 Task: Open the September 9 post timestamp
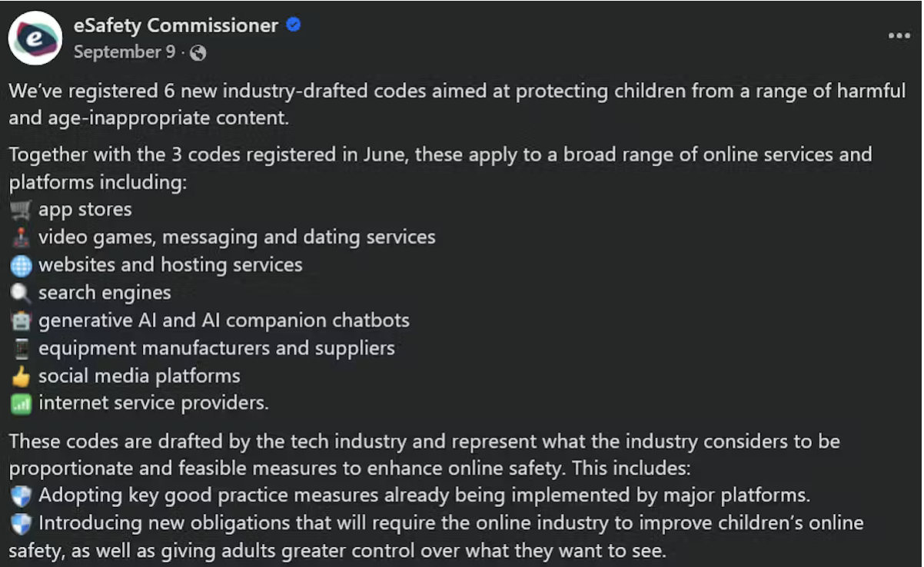click(125, 52)
